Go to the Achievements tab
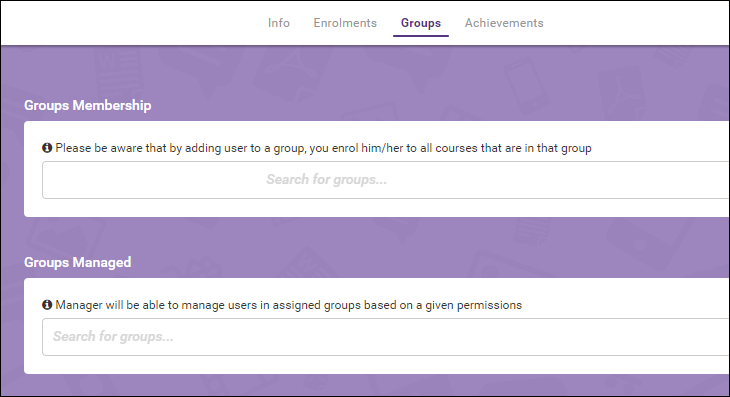The image size is (730, 397). [504, 23]
